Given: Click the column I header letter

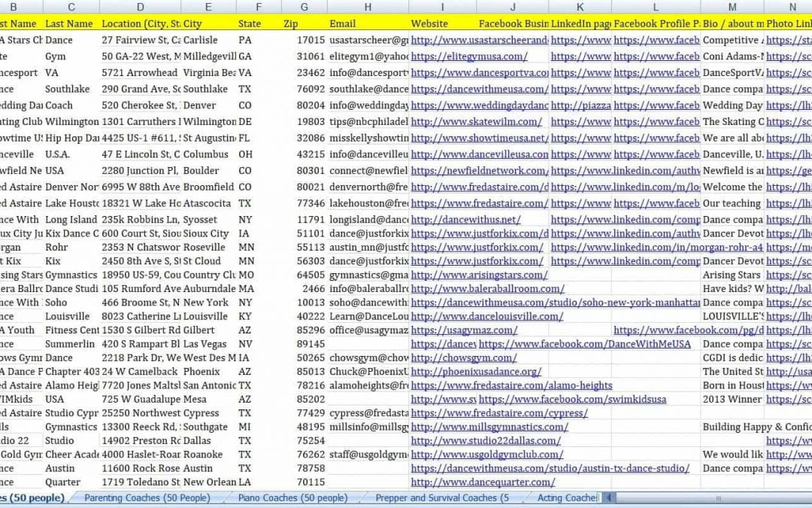Looking at the screenshot, I should point(442,7).
